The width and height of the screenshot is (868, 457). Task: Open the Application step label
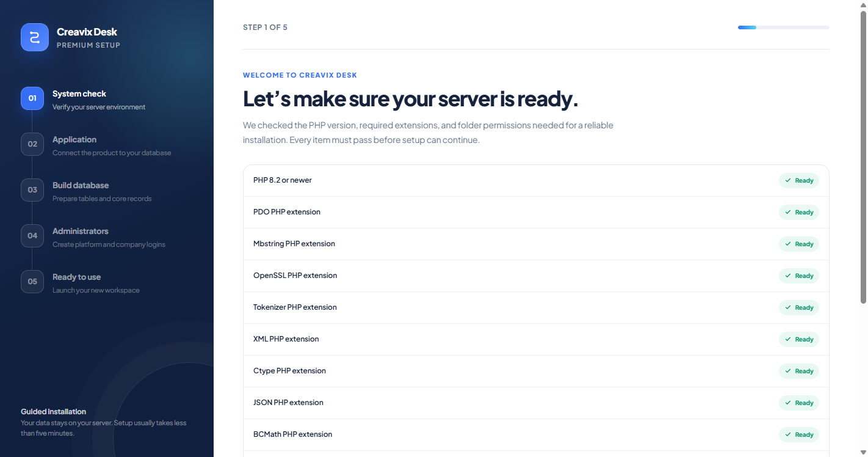tap(74, 139)
